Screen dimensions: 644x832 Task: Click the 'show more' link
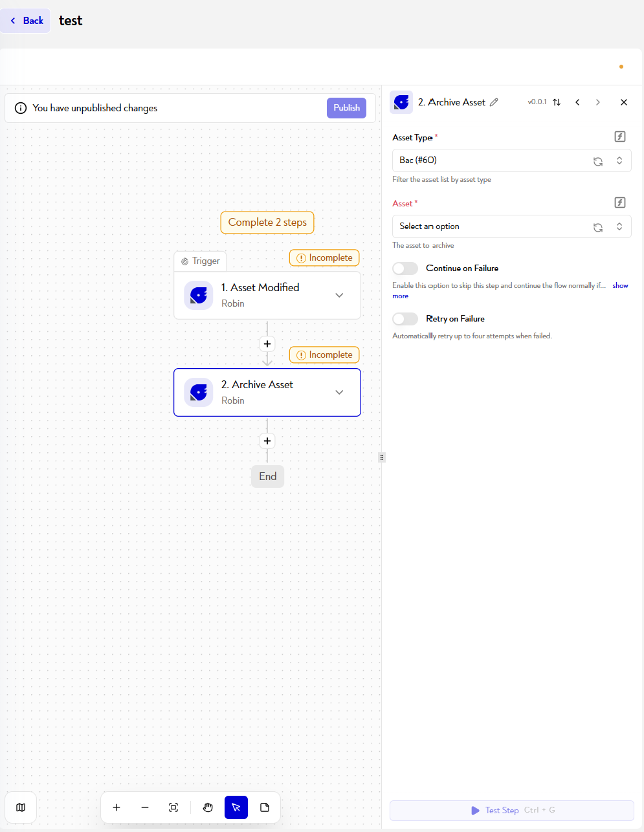[x=620, y=285]
